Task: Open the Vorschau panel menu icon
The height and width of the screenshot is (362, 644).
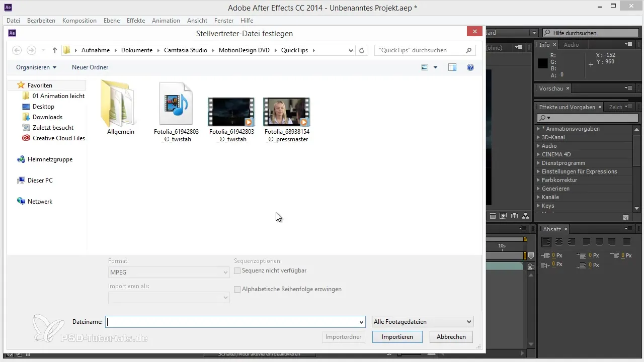Action: point(628,88)
